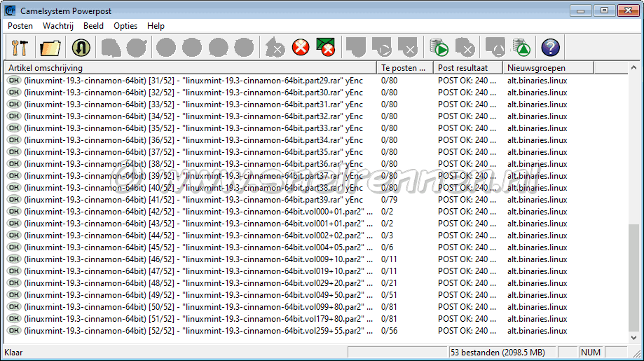Select the row for part32.rar [34/52]
Screen dimensions: 644x361
click(316, 116)
